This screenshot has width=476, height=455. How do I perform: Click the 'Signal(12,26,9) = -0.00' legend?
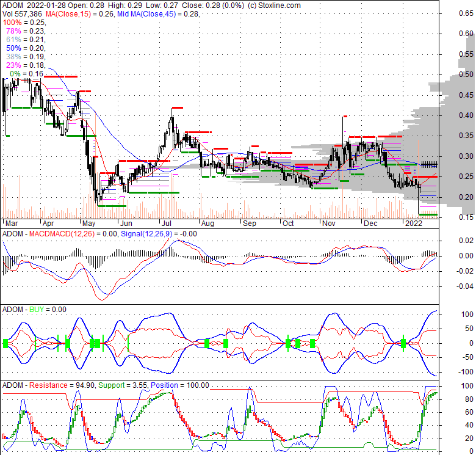click(159, 234)
